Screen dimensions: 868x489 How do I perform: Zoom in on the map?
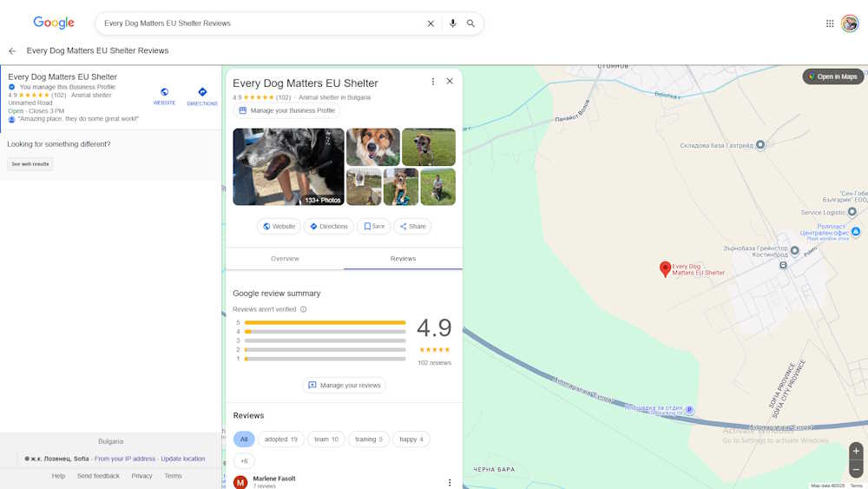pos(856,451)
